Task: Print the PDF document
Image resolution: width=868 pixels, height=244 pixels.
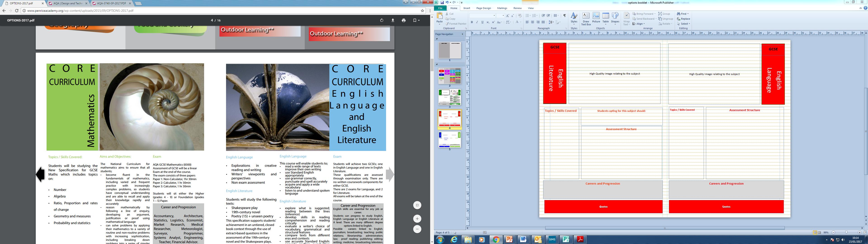Action: point(404,21)
